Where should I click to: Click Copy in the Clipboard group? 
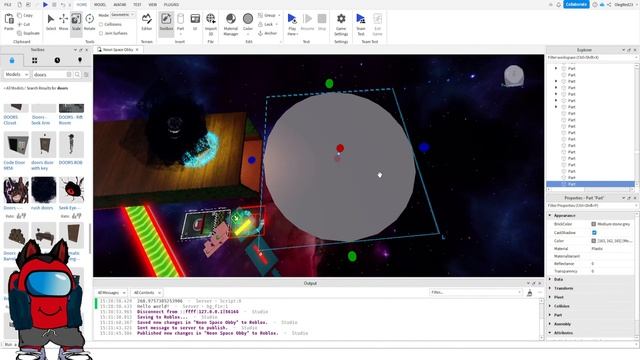tap(25, 16)
